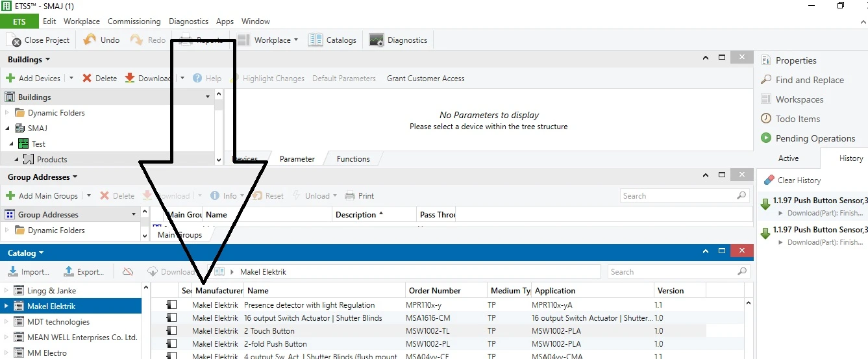
Task: Click the Properties side panel icon
Action: pos(766,60)
